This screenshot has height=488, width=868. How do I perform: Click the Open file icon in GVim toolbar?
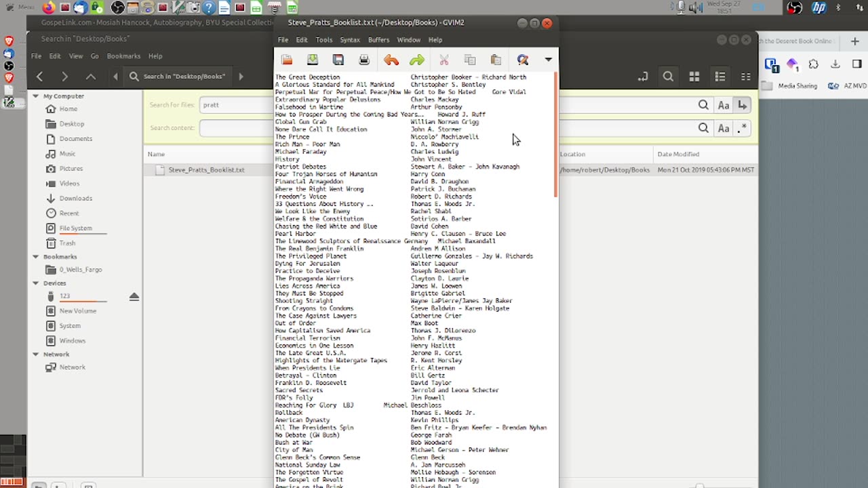(x=287, y=60)
